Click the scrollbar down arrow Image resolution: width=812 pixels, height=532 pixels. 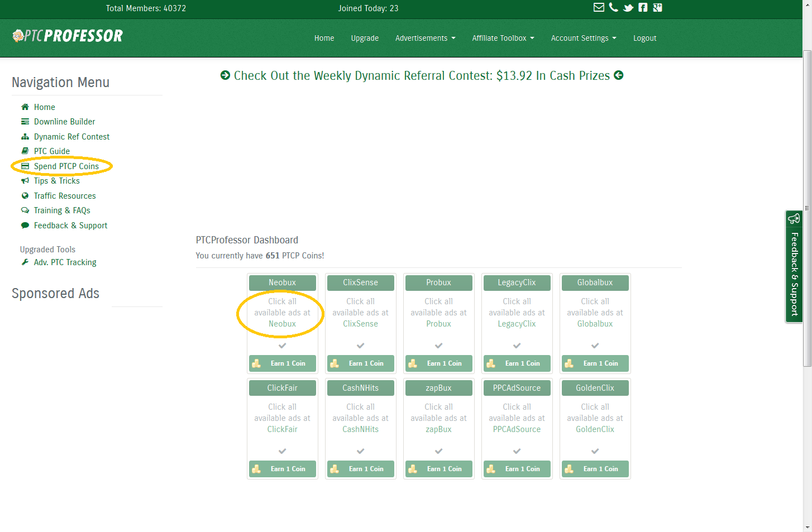coord(807,528)
